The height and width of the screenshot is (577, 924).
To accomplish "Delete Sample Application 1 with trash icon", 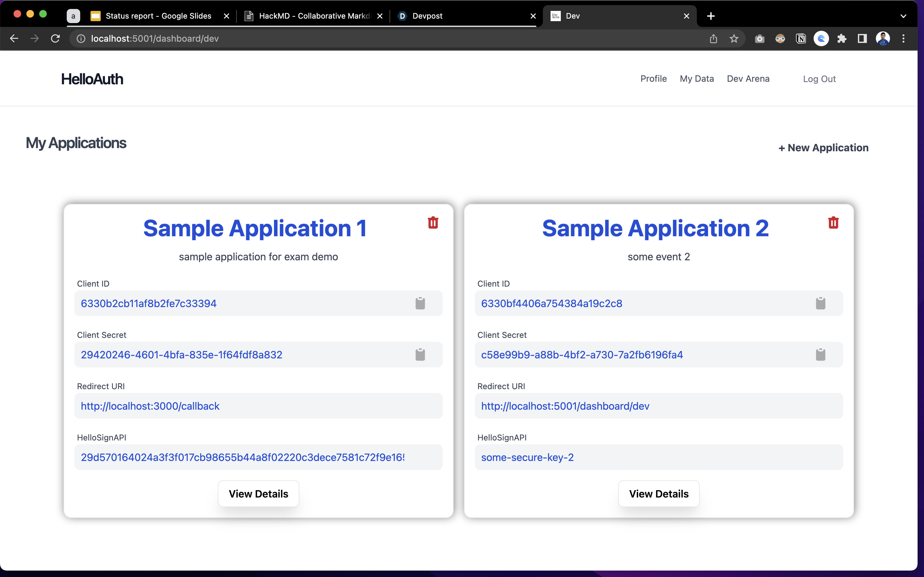I will (433, 222).
